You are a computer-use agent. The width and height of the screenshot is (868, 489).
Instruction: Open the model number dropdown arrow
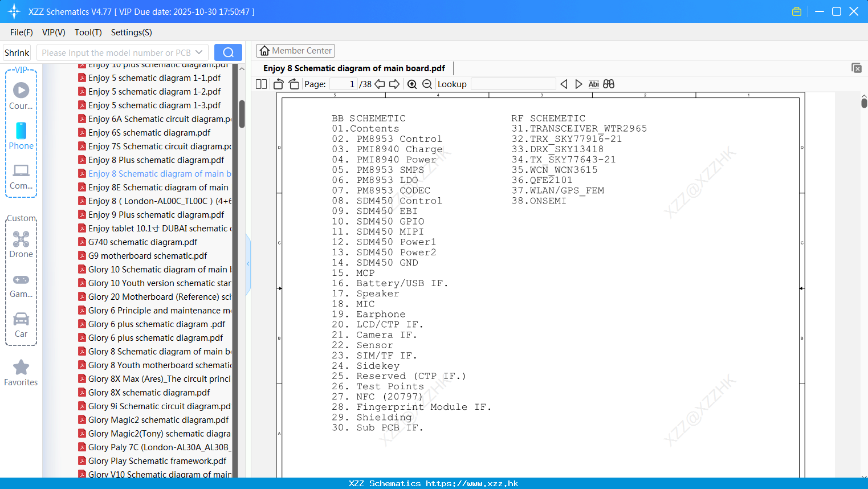point(199,52)
